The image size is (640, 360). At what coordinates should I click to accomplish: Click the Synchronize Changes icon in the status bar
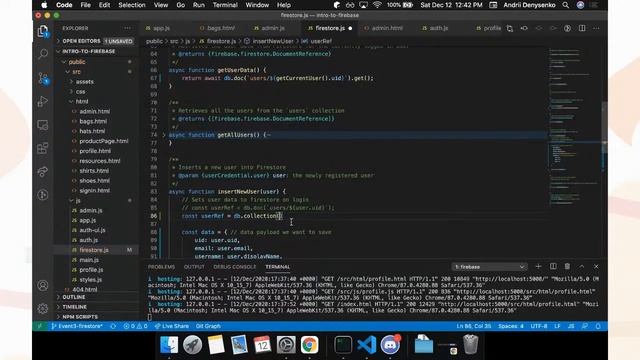pos(113,326)
